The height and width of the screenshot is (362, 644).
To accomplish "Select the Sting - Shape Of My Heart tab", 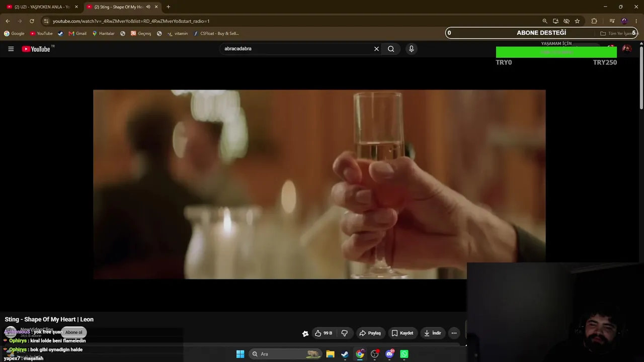I will [x=119, y=7].
